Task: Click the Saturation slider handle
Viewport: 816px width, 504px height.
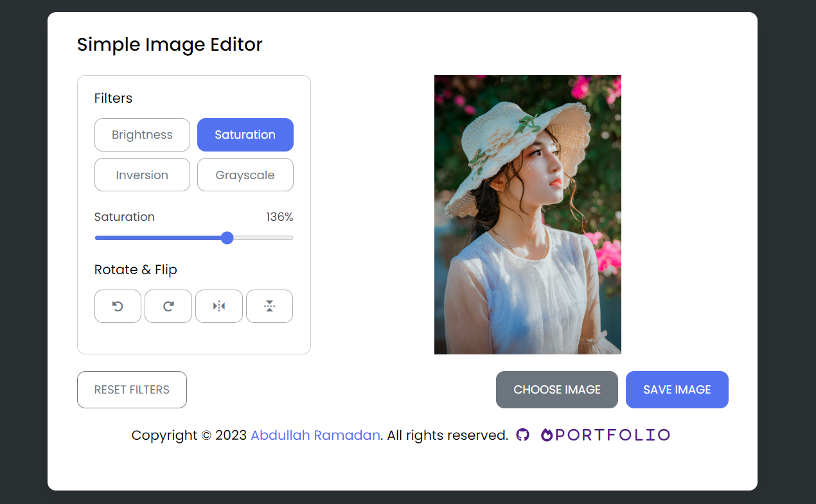Action: (x=227, y=238)
